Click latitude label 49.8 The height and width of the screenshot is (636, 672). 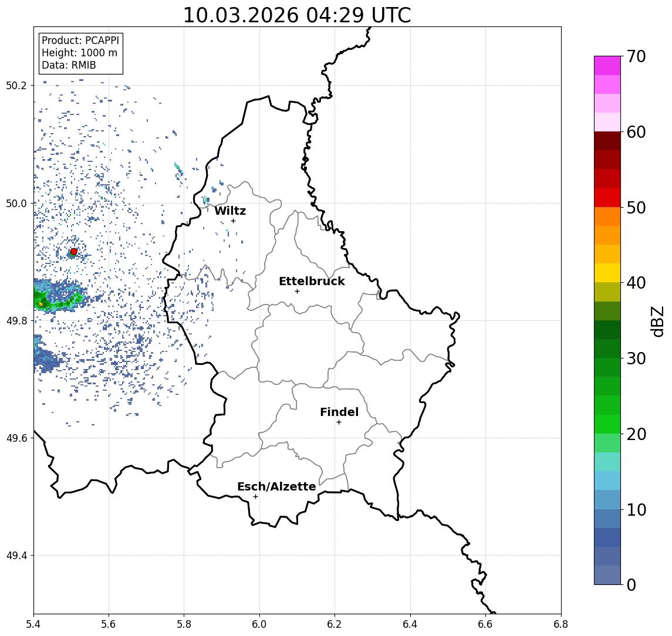[x=16, y=320]
